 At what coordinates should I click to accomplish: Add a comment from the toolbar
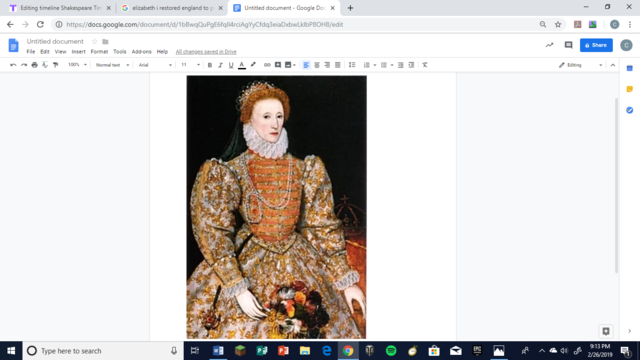click(278, 65)
